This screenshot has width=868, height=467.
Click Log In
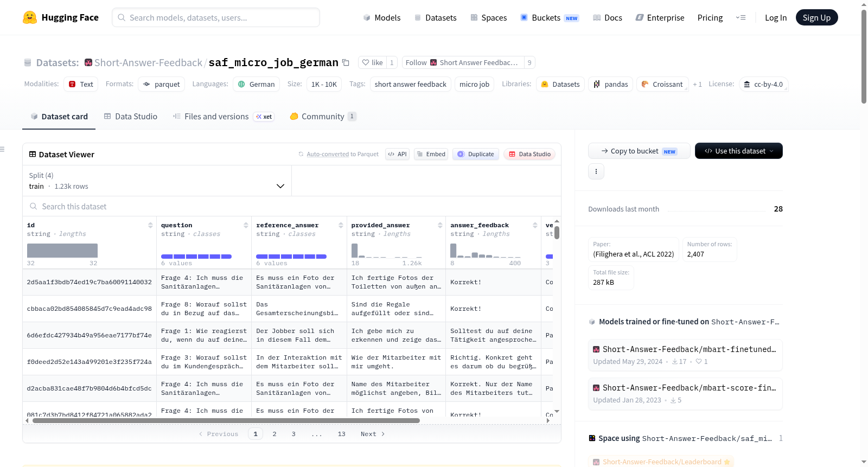pos(776,17)
